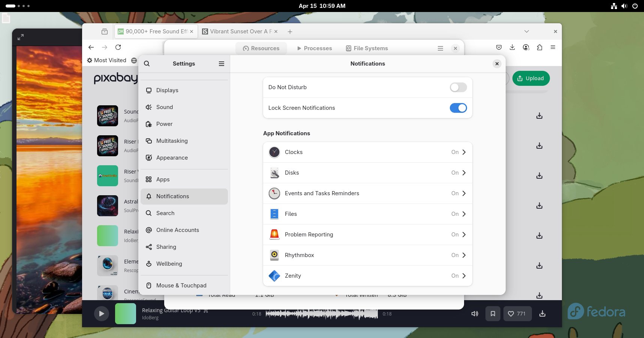Expand Clocks notification settings chevron
The height and width of the screenshot is (338, 644).
(464, 152)
